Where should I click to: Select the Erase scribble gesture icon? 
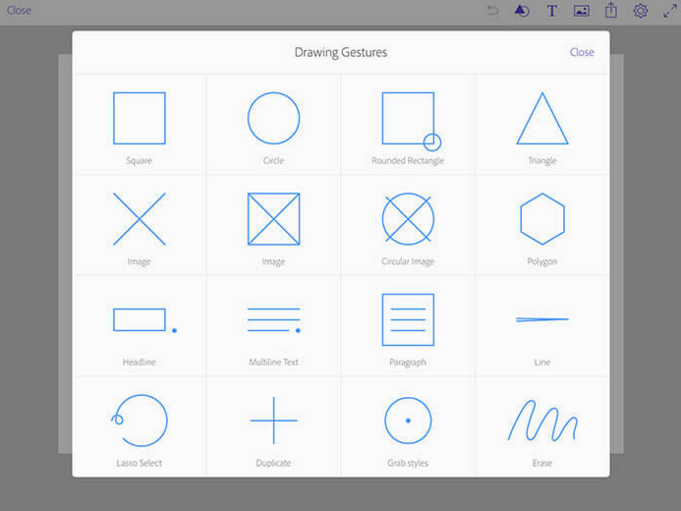pos(542,420)
